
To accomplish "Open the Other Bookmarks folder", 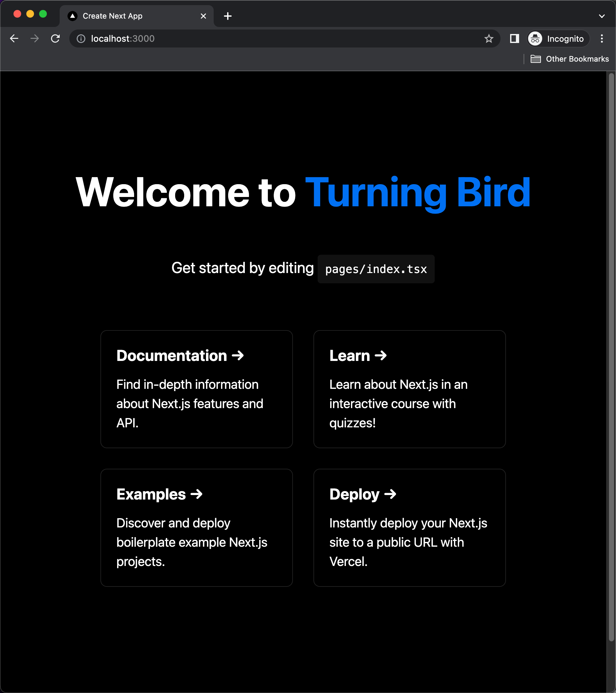I will point(569,59).
